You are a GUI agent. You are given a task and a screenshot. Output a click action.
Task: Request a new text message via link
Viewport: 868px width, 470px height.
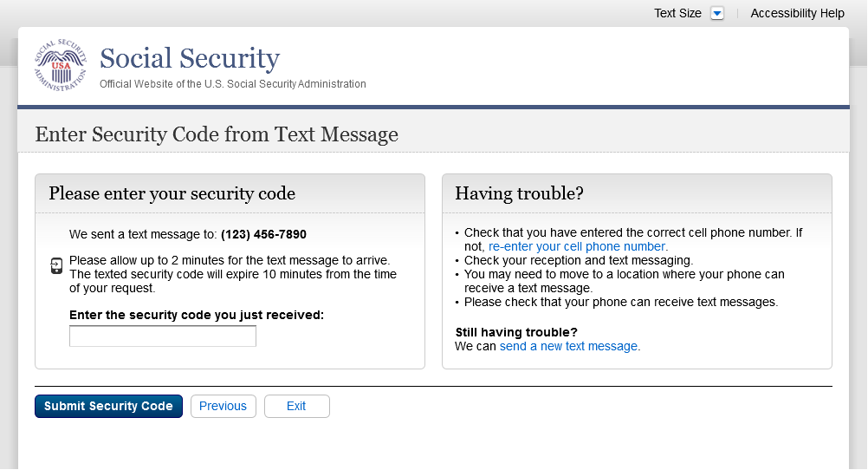569,346
